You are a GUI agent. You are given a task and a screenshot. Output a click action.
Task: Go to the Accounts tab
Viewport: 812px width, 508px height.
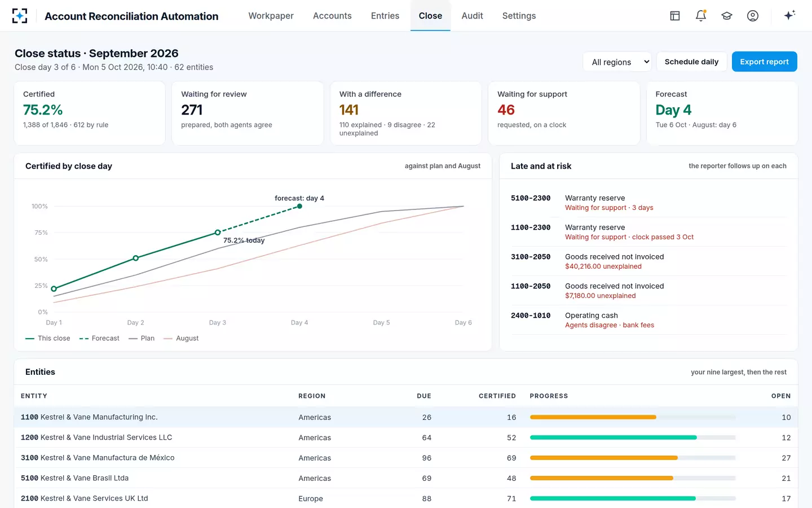(332, 16)
